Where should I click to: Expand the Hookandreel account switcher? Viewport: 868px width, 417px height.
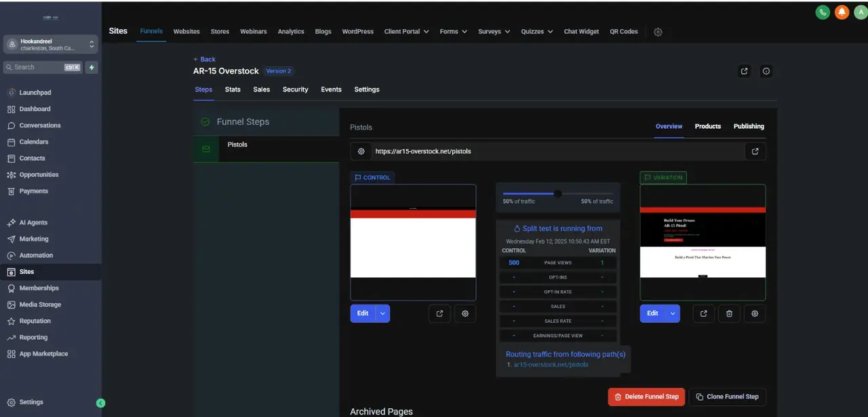pyautogui.click(x=51, y=45)
